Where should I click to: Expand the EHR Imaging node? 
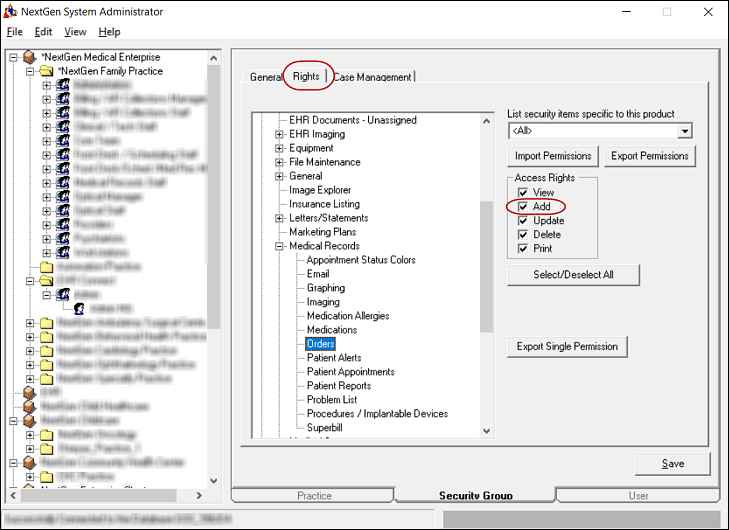pyautogui.click(x=279, y=134)
